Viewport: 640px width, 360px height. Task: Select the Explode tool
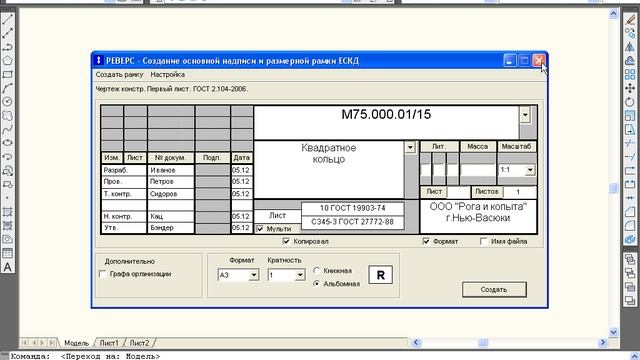(x=630, y=239)
